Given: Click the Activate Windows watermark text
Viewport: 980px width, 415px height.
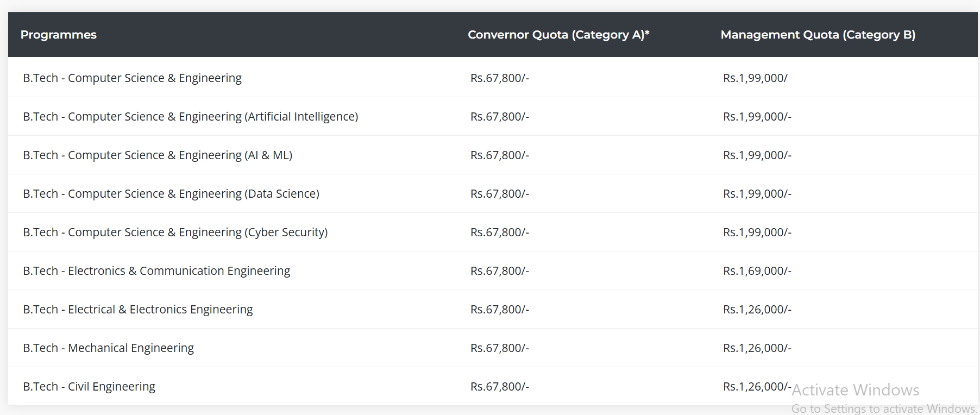Looking at the screenshot, I should [855, 390].
